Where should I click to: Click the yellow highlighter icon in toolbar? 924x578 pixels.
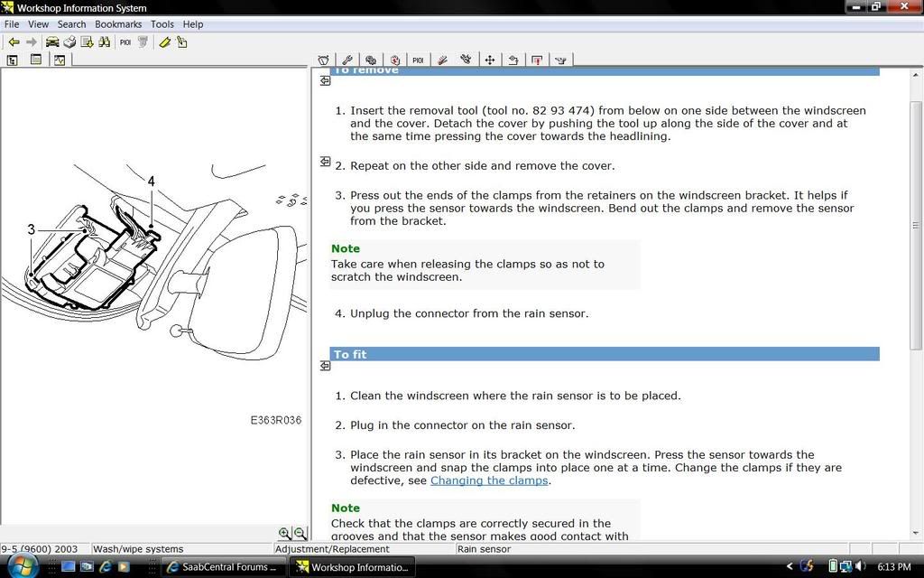pyautogui.click(x=164, y=42)
